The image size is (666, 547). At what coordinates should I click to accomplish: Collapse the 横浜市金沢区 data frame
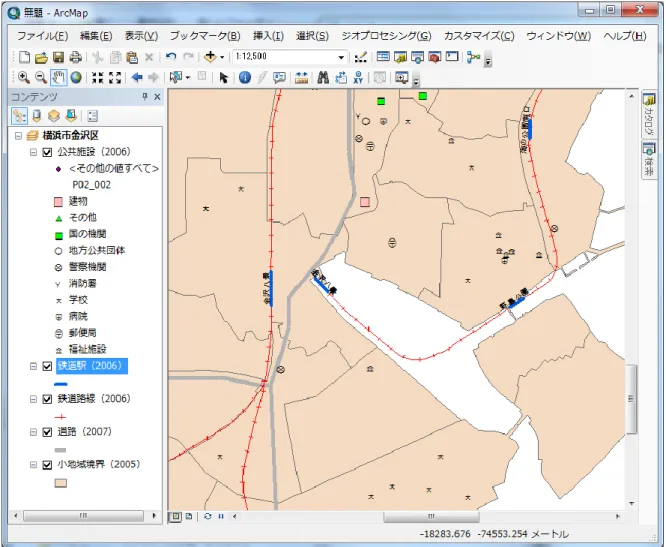pos(18,136)
